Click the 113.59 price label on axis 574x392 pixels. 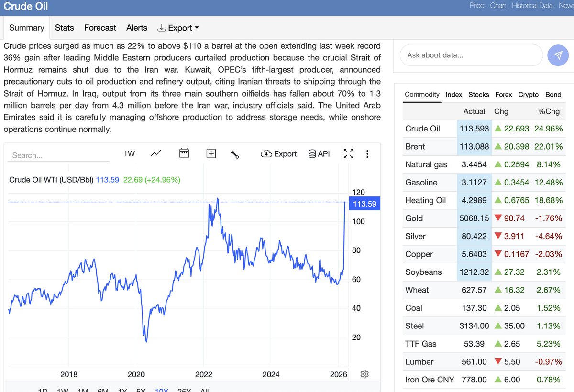[x=365, y=204]
